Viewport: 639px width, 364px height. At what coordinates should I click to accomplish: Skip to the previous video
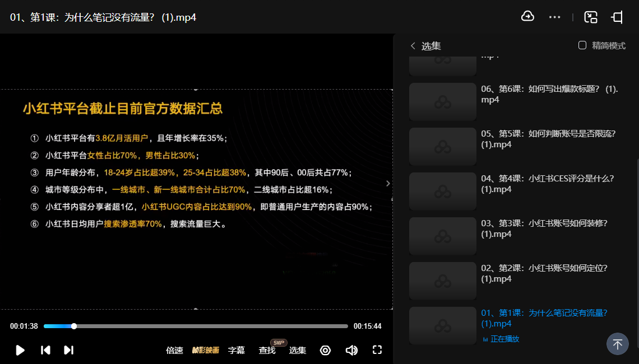[x=46, y=350]
